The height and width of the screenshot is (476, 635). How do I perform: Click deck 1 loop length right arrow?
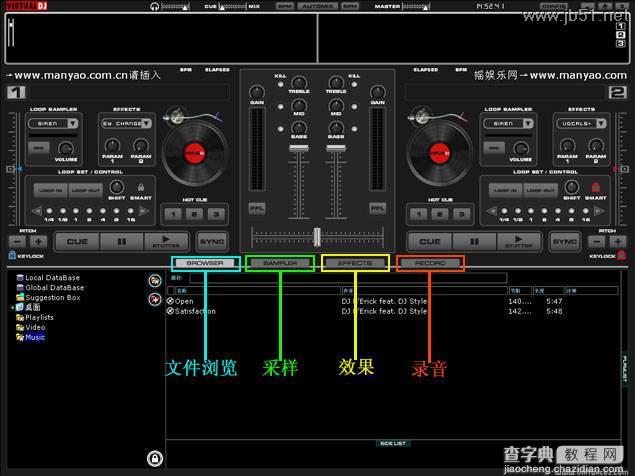pyautogui.click(x=144, y=211)
